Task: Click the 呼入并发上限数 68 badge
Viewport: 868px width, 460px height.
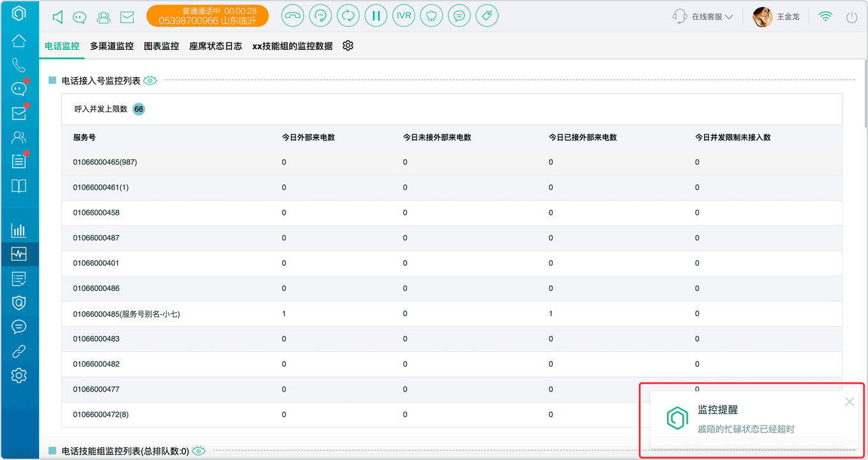Action: [x=138, y=109]
